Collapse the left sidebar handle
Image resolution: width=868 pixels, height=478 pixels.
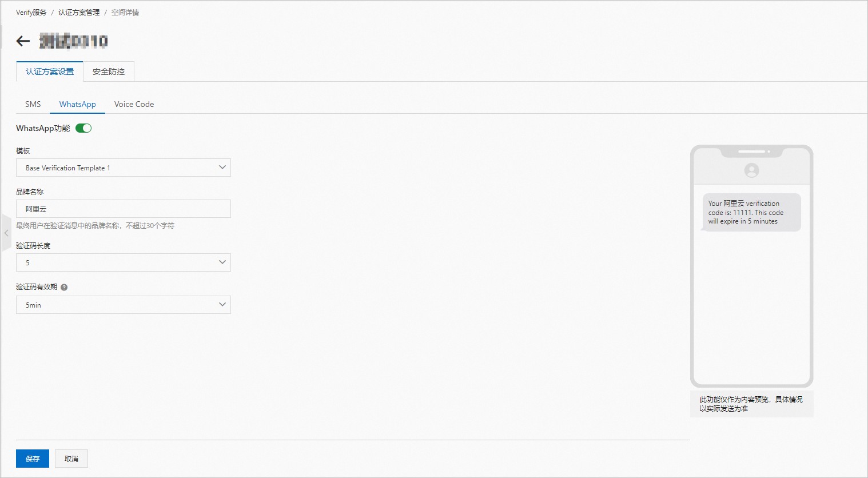tap(6, 233)
